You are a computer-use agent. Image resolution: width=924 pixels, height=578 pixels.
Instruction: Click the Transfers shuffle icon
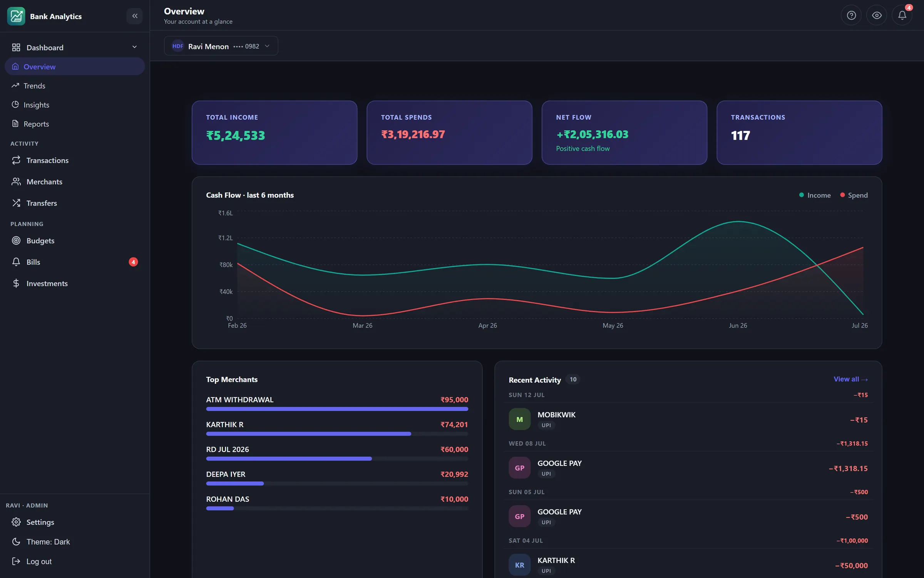point(16,203)
